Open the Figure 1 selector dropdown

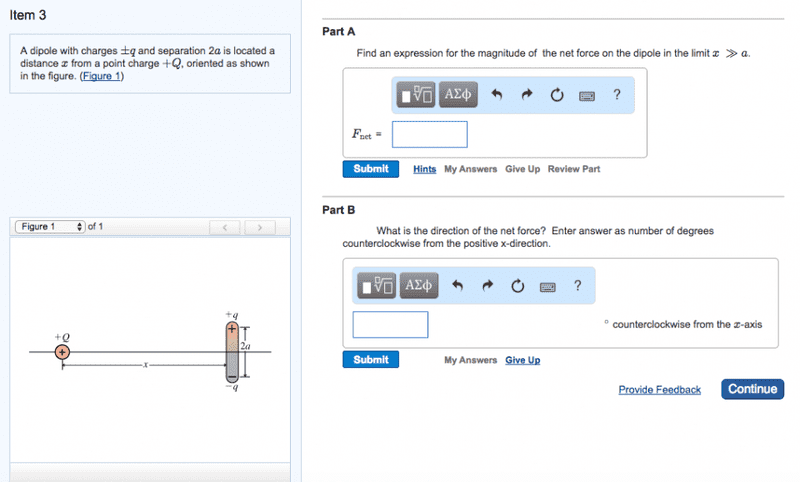pyautogui.click(x=48, y=227)
